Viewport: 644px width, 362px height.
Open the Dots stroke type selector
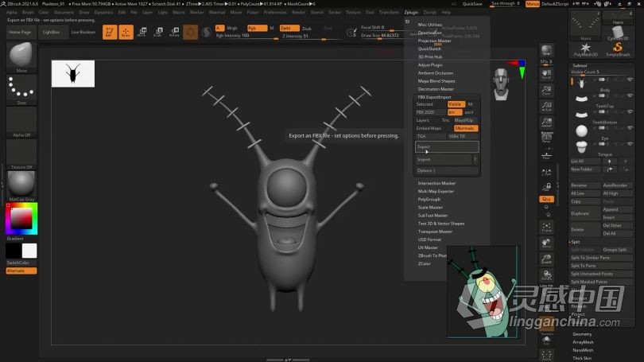(21, 90)
